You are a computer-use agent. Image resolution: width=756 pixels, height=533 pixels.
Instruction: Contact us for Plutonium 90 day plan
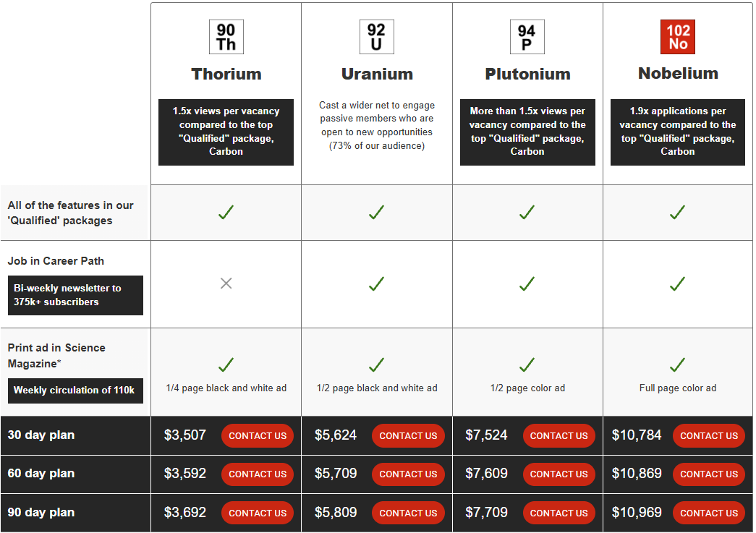(558, 513)
